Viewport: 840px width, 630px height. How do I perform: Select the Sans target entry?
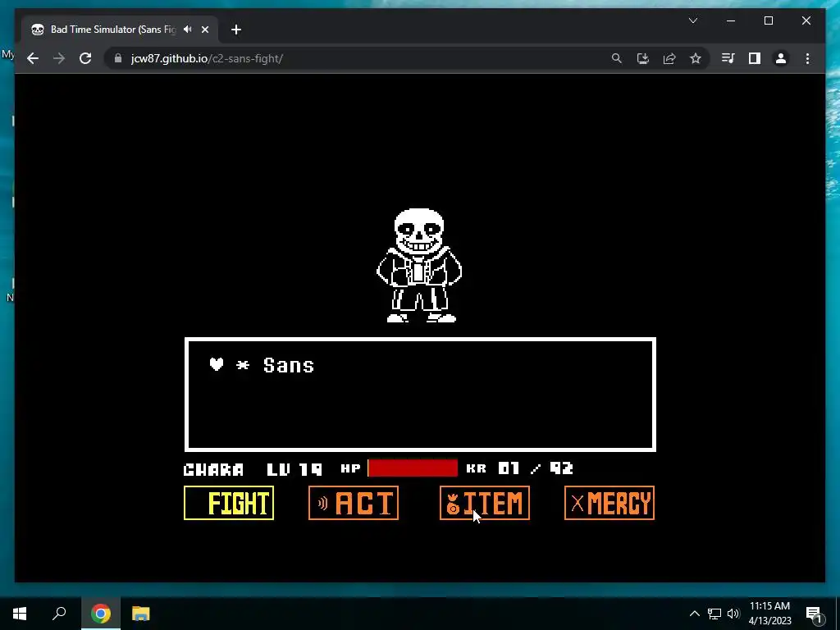pyautogui.click(x=288, y=365)
